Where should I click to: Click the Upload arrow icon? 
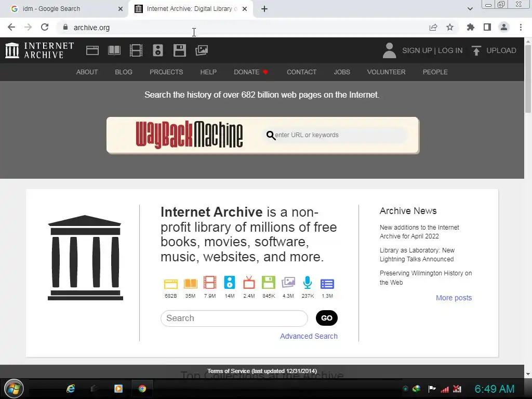click(x=476, y=50)
